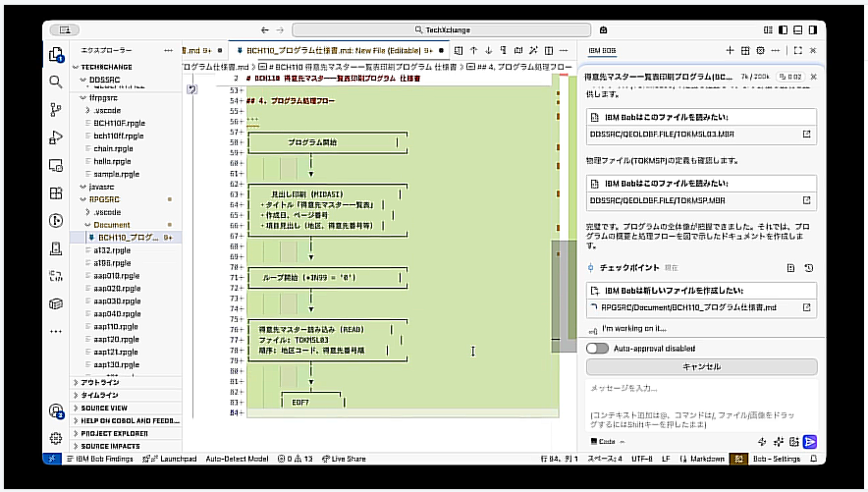Toggle secondary sidebar layout icon in title bar
The image size is (868, 492).
coord(813,29)
